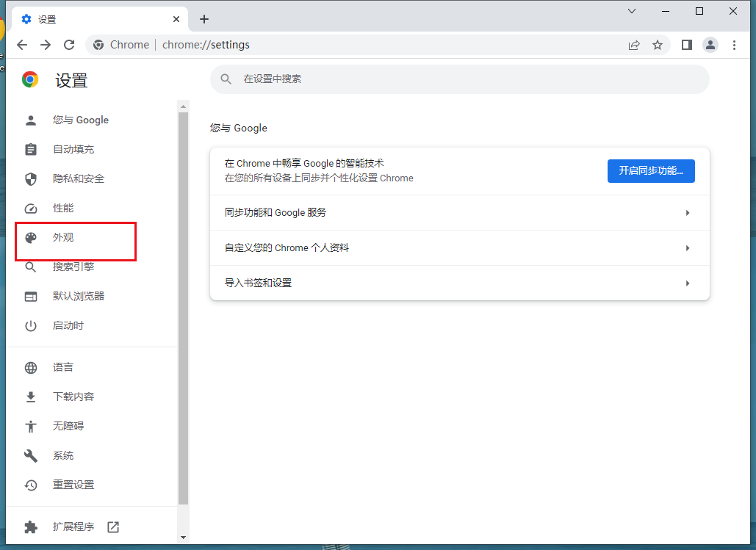Click sidebar scrollbar up arrow
Screen dimensions: 756x550
pyautogui.click(x=183, y=106)
